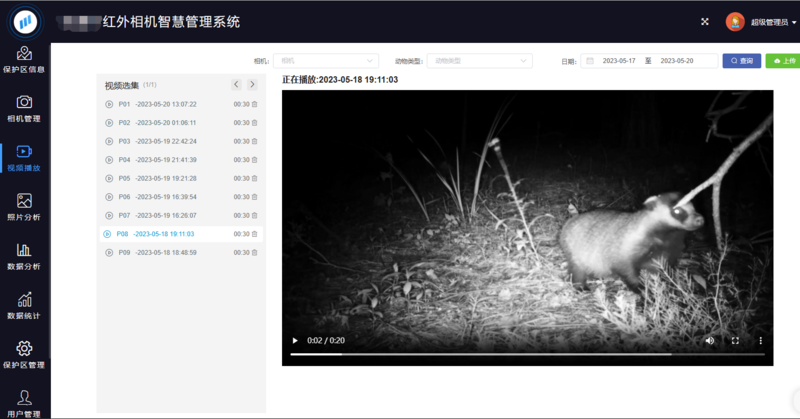Delete video P04 with its trash icon
The width and height of the screenshot is (800, 419).
(x=255, y=160)
